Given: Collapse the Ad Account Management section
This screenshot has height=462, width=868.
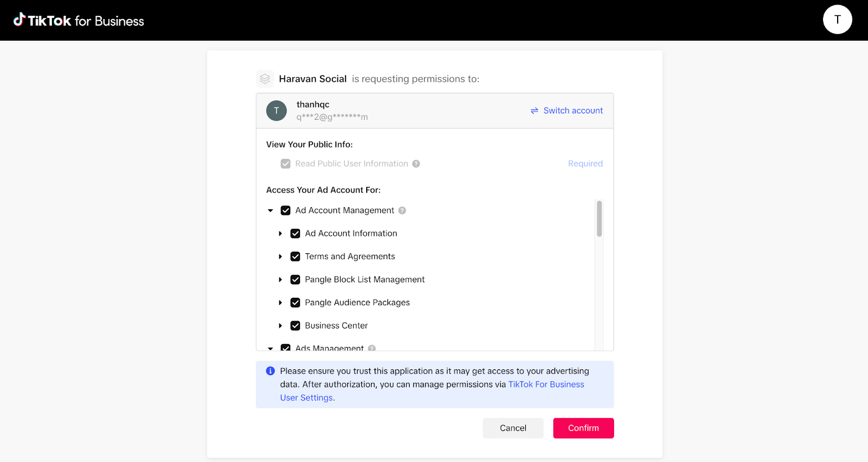Looking at the screenshot, I should tap(270, 210).
